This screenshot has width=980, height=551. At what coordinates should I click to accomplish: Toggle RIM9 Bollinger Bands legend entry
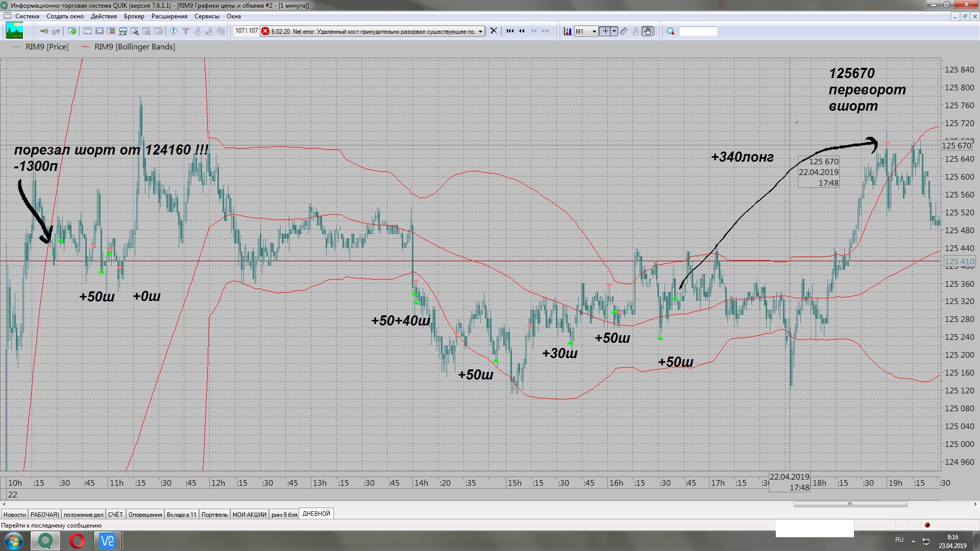pyautogui.click(x=134, y=47)
